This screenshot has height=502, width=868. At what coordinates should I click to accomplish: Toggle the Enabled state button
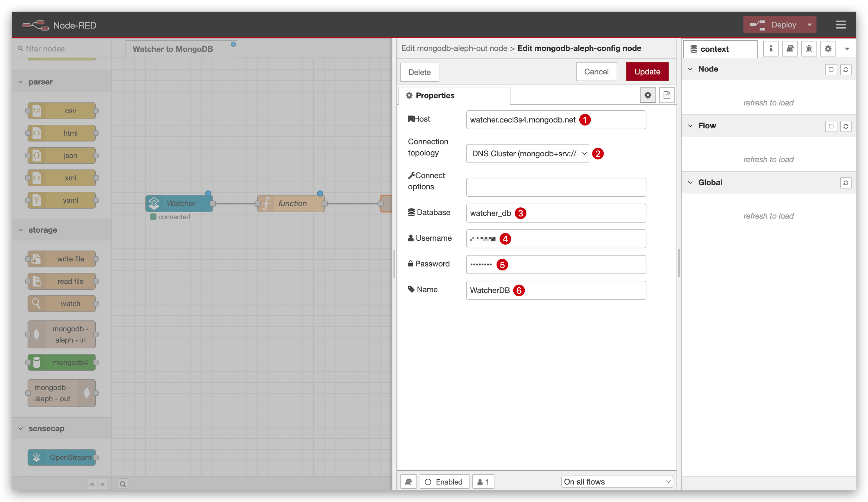pyautogui.click(x=444, y=482)
